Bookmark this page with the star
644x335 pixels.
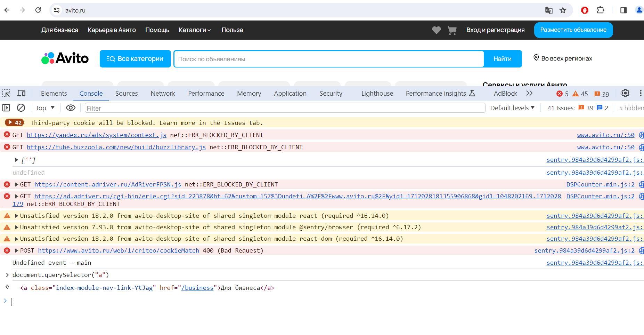click(x=563, y=10)
